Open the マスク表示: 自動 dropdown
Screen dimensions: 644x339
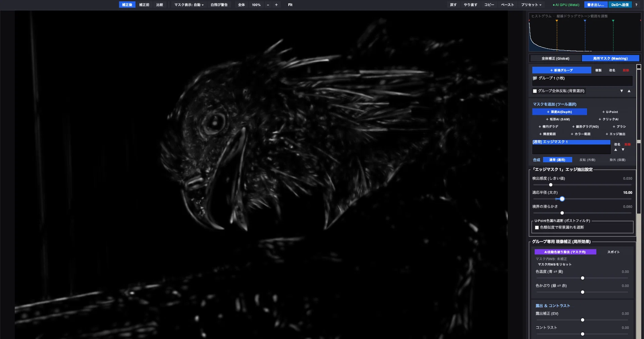tap(189, 5)
